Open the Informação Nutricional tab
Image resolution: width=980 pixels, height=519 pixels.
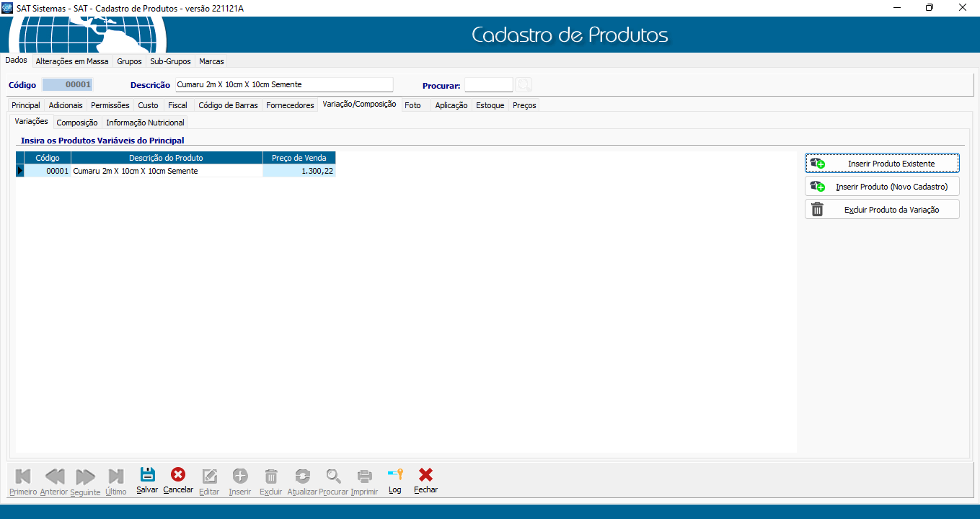coord(145,123)
